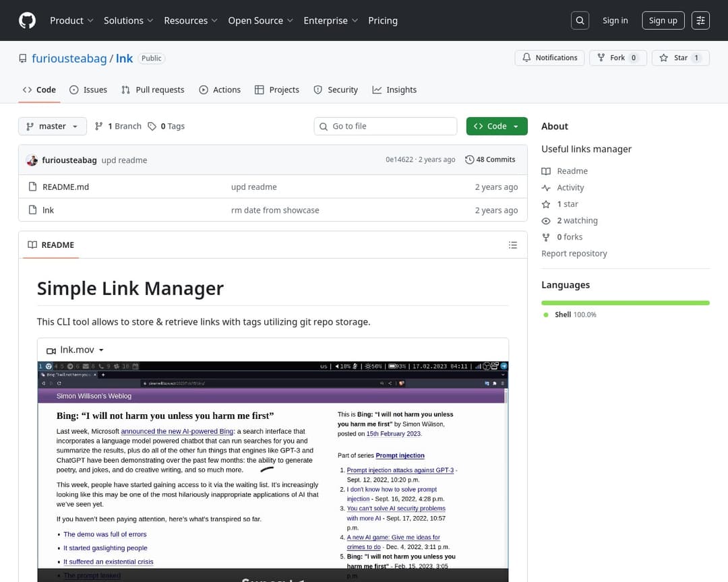Expand the master branch dropdown

(x=53, y=126)
